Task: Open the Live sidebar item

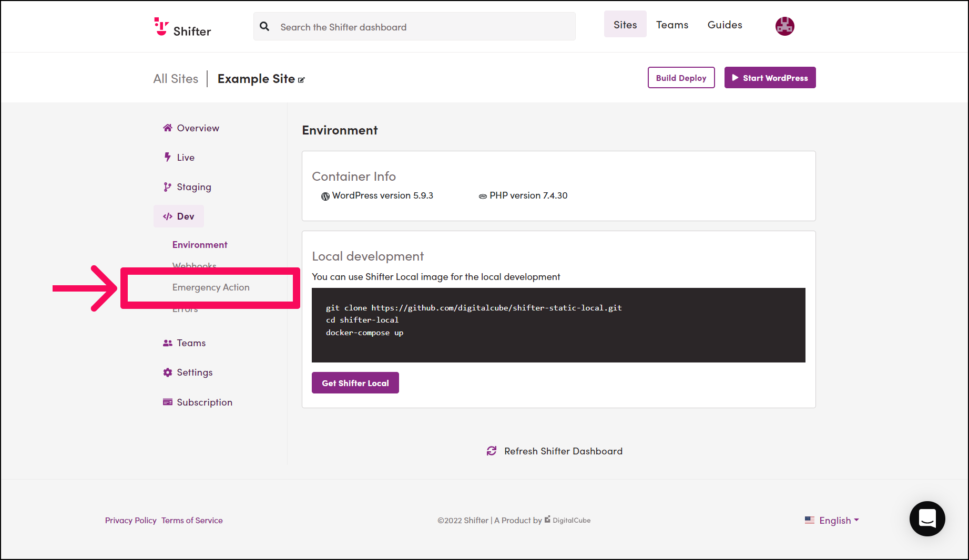Action: 179,158
